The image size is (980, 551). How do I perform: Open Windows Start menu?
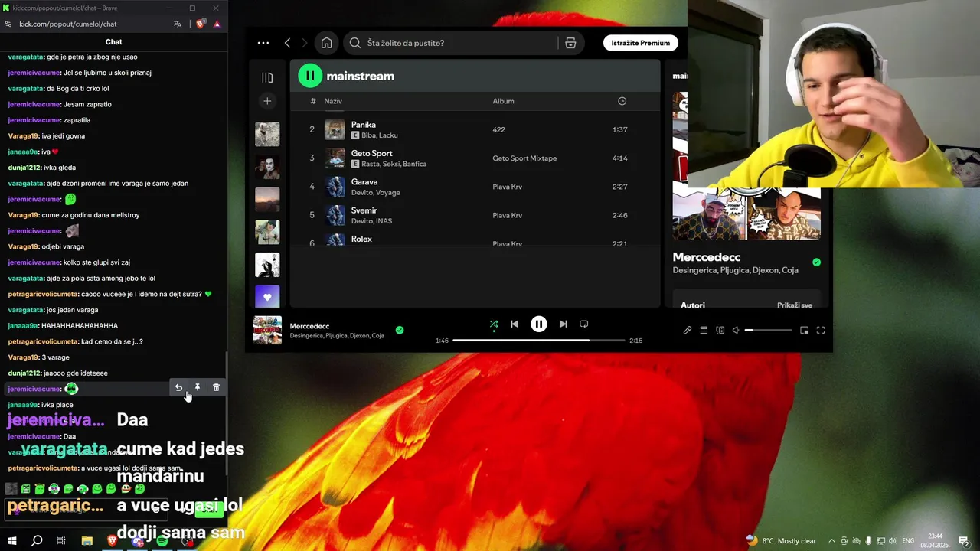[11, 540]
